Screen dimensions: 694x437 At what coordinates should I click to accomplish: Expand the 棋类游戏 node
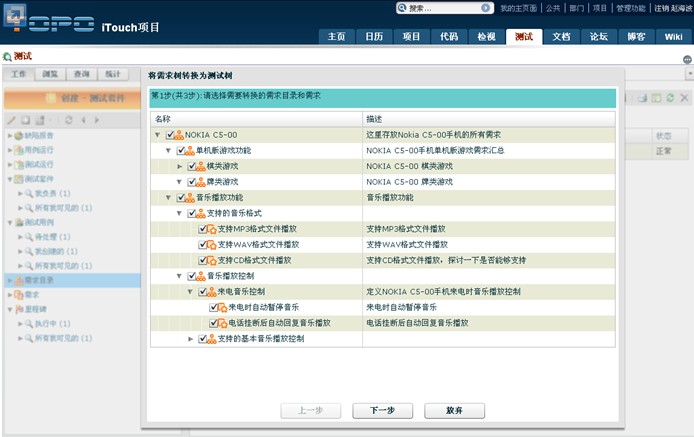click(x=179, y=166)
